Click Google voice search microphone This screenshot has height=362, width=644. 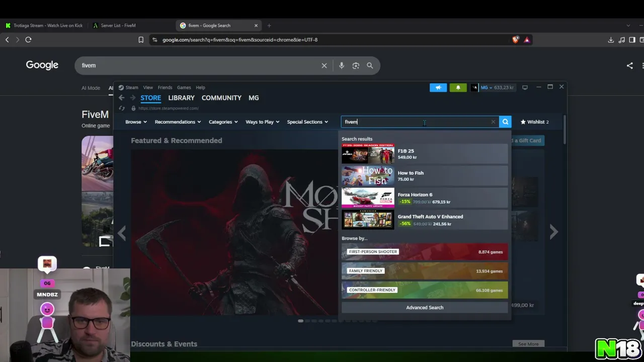[x=342, y=65]
